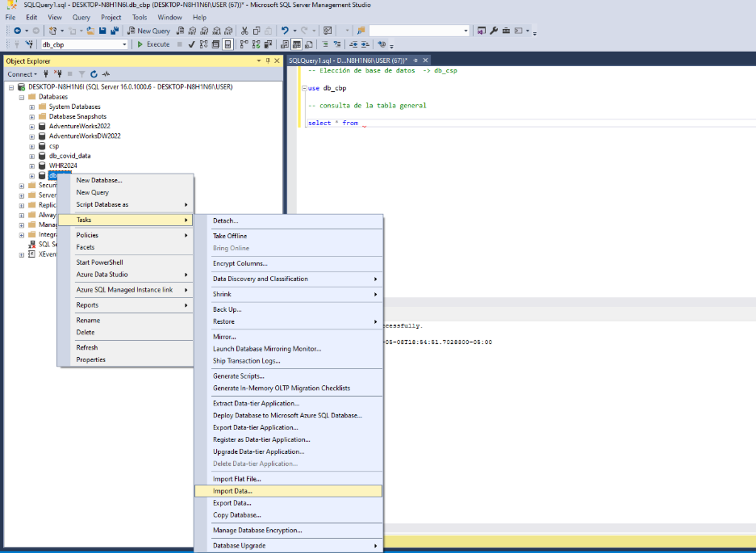The image size is (756, 553).
Task: Collapse the 'use db_cbp' code region
Action: pyautogui.click(x=304, y=88)
